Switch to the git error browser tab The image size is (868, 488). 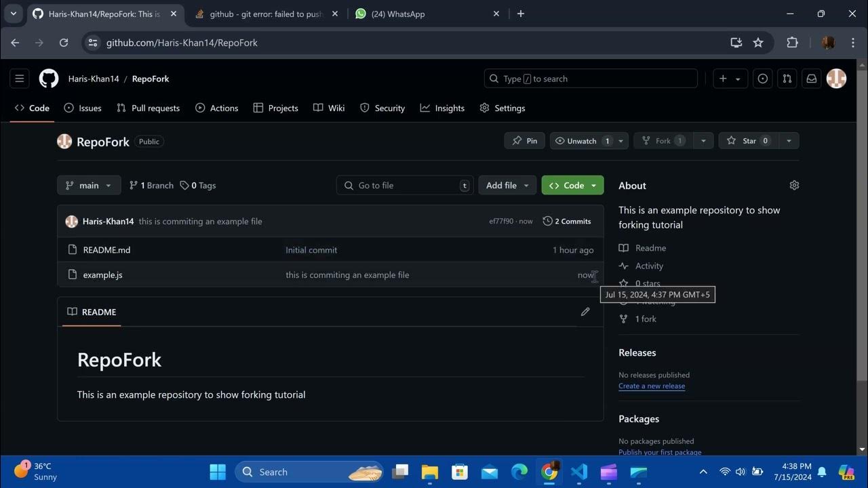point(265,14)
